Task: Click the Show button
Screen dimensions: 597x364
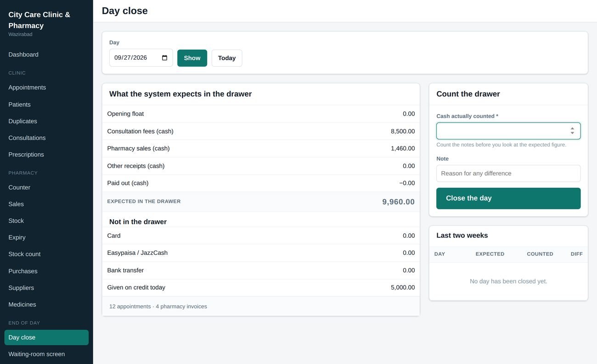Action: [x=192, y=58]
